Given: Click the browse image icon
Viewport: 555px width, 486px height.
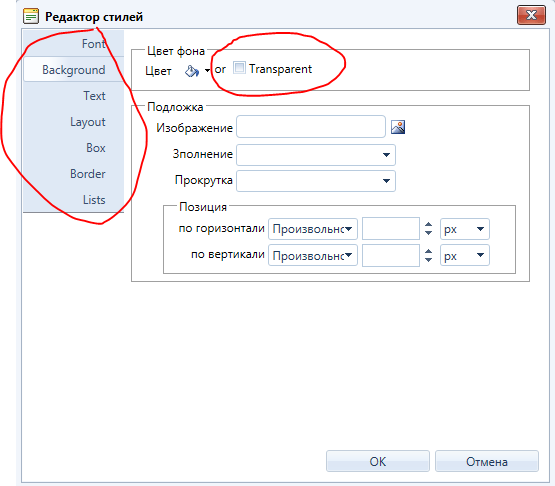Looking at the screenshot, I should (398, 127).
